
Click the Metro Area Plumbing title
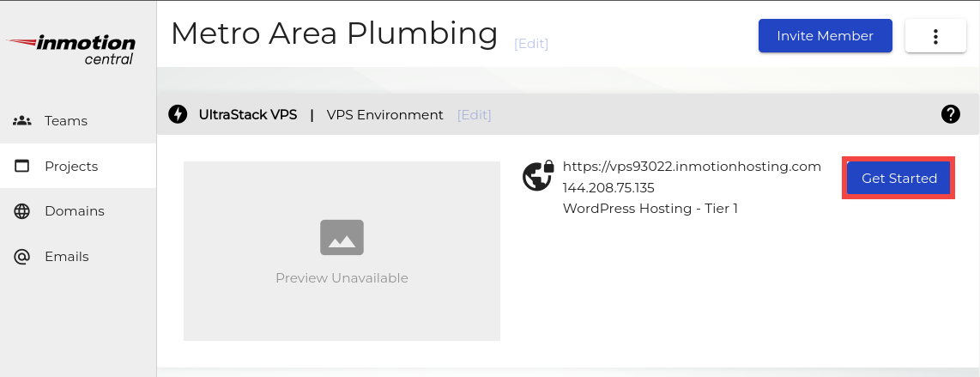(x=334, y=34)
